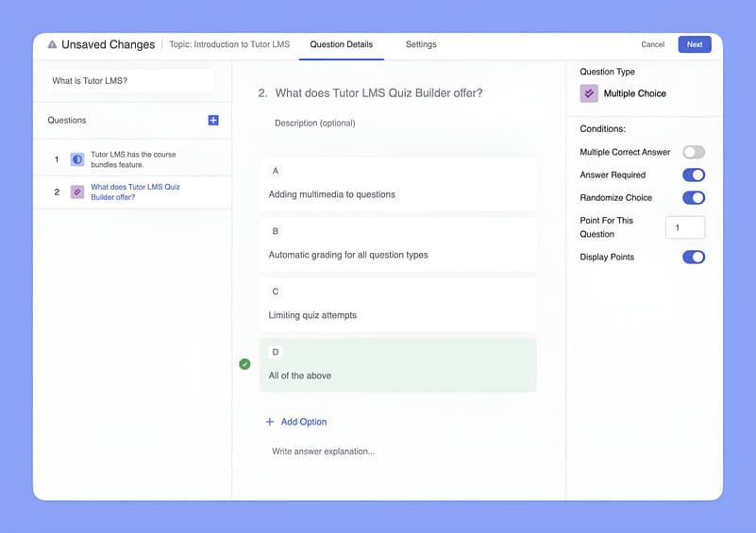Click the Description (optional) field
This screenshot has height=533, width=756.
pos(315,123)
